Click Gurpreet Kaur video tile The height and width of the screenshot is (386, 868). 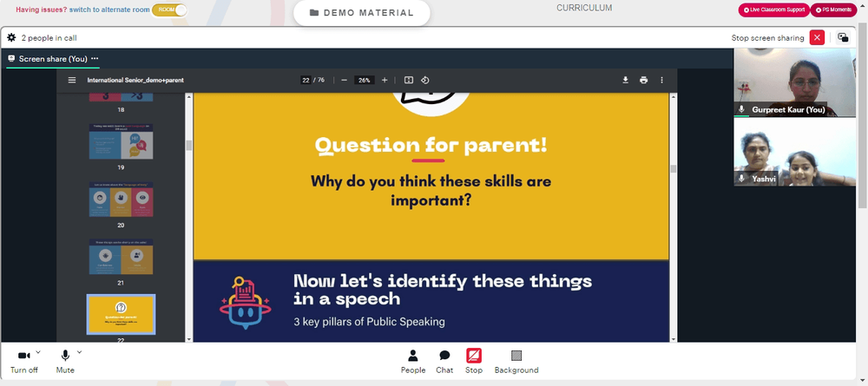(795, 82)
